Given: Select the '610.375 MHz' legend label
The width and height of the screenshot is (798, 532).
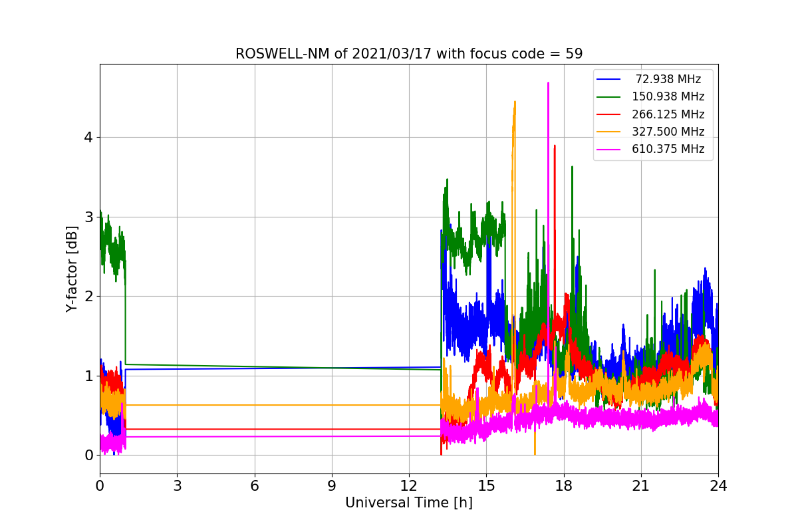Looking at the screenshot, I should (668, 149).
